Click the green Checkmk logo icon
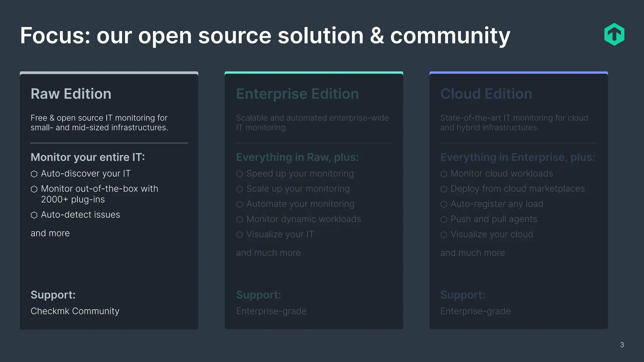 point(614,34)
